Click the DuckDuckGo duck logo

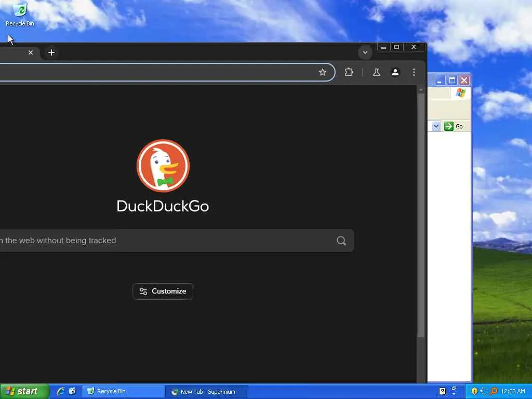point(163,166)
